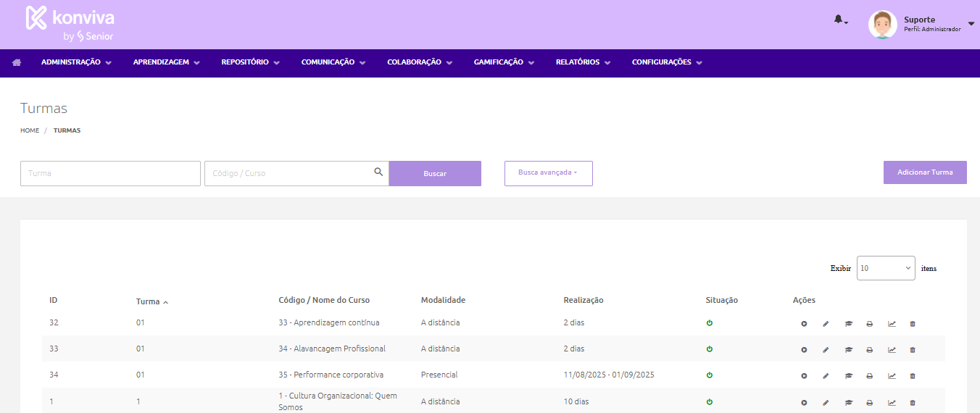Click the Adicionar Turma button
The image size is (980, 413).
tap(924, 172)
